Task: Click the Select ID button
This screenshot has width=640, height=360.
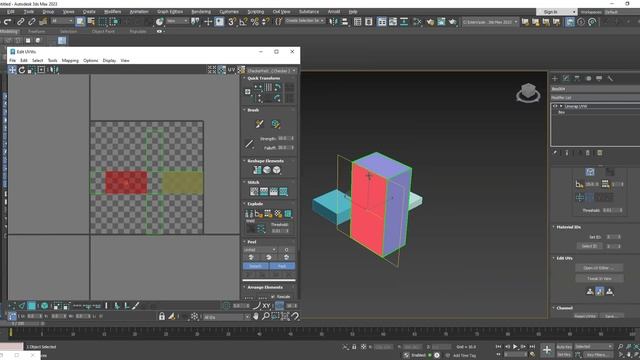Action: coord(589,246)
